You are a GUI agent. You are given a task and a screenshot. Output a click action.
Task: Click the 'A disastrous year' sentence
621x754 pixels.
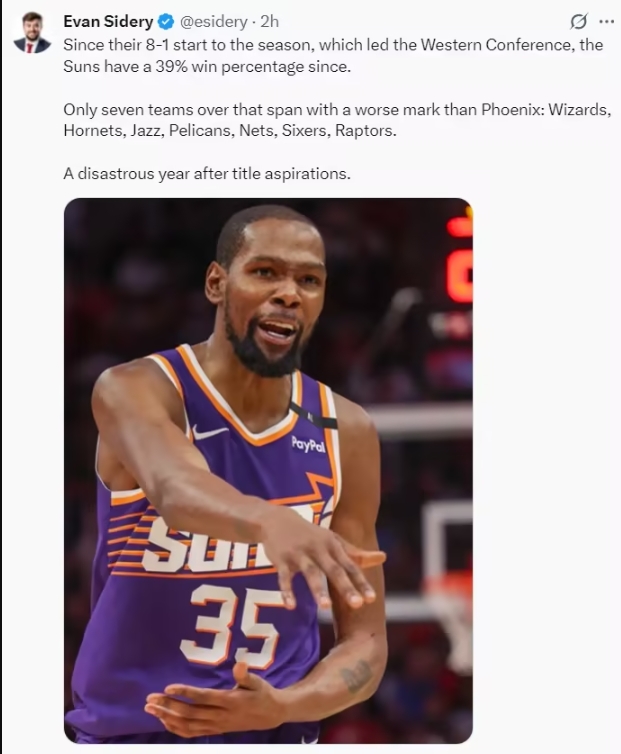tap(207, 173)
